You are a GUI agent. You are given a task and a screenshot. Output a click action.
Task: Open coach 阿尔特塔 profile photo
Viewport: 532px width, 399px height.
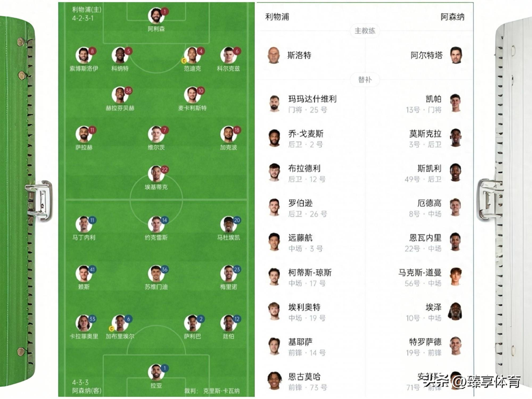pos(456,55)
